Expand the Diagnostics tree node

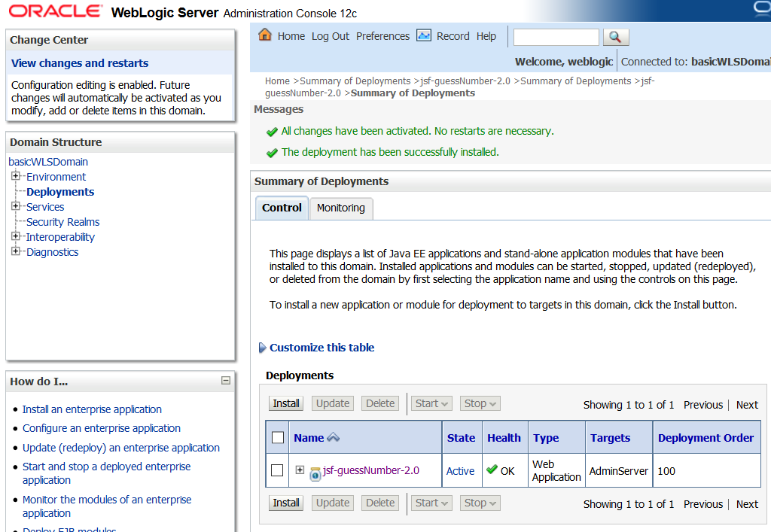pyautogui.click(x=16, y=251)
